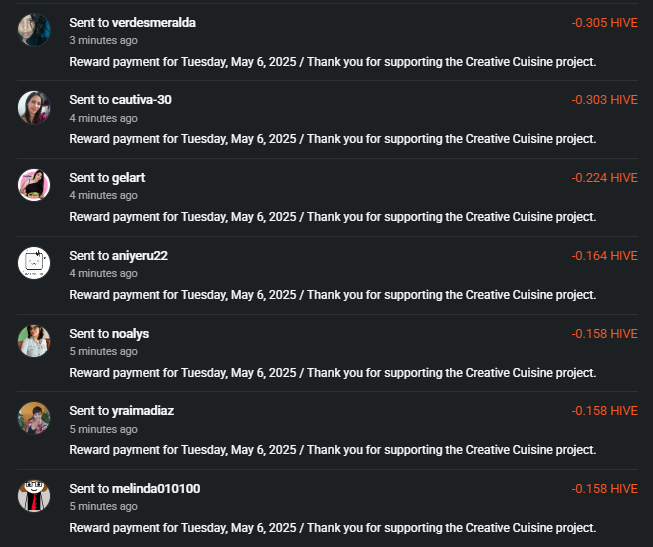This screenshot has height=547, width=653.
Task: Open noalys's avatar photo
Action: pyautogui.click(x=34, y=341)
